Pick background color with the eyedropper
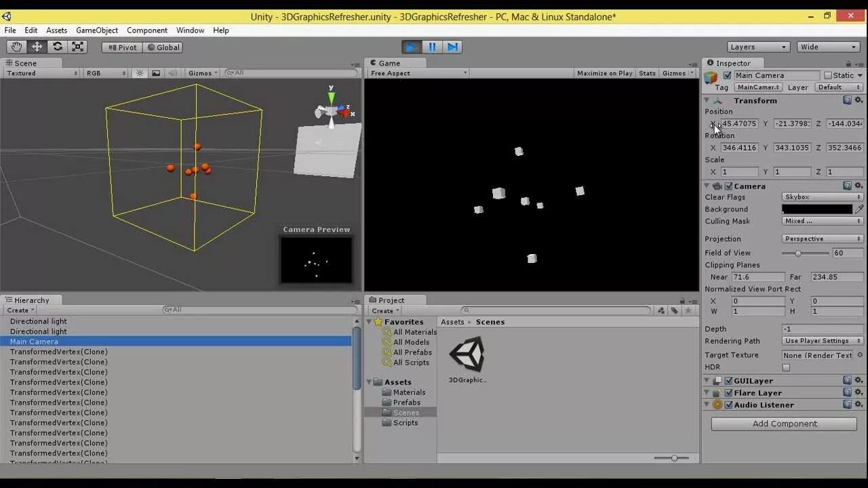 point(859,209)
